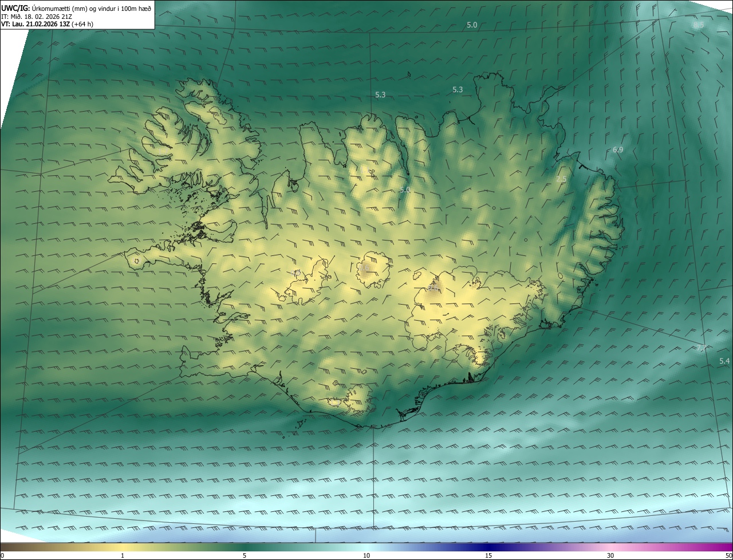
Task: Click the 2.5 value label on the map
Action: tap(561, 179)
